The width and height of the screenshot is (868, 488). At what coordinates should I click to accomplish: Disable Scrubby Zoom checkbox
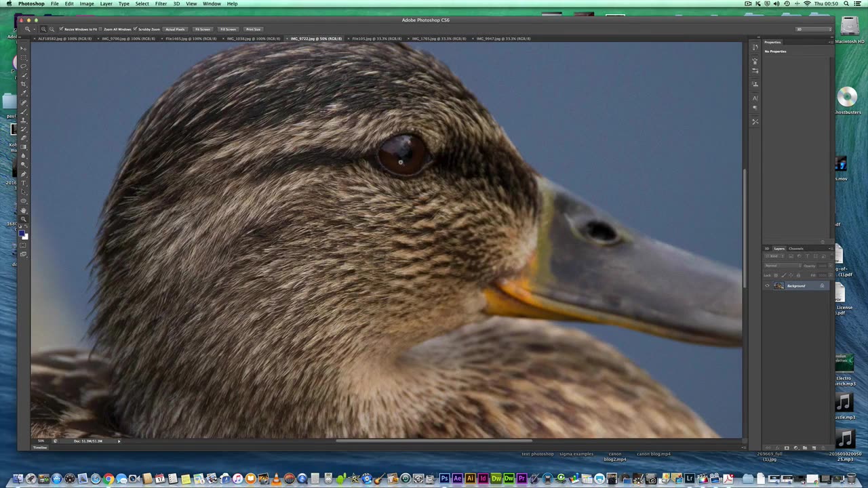tap(135, 29)
